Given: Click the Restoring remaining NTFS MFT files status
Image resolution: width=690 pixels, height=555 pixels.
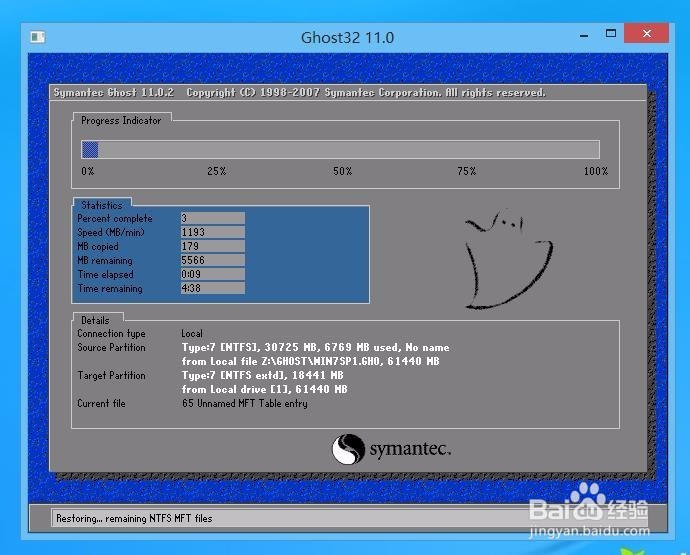Looking at the screenshot, I should (134, 518).
